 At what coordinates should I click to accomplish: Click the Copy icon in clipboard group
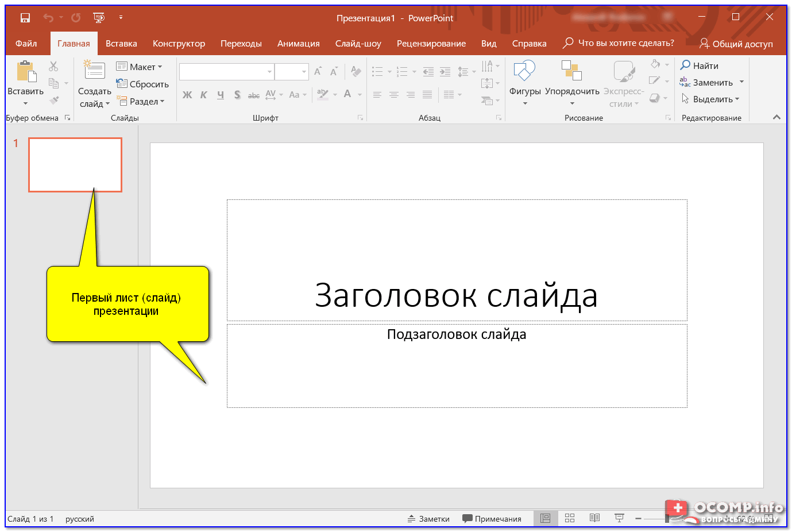[x=53, y=83]
